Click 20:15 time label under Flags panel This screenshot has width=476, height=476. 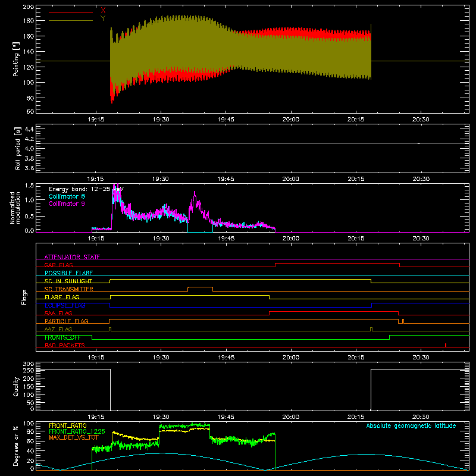coord(356,358)
